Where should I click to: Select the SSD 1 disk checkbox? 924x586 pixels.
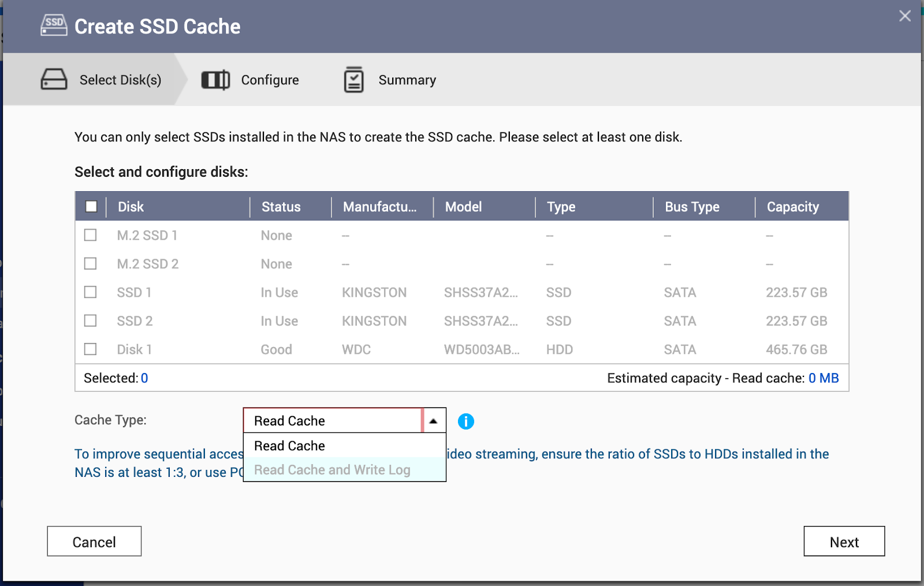click(91, 292)
